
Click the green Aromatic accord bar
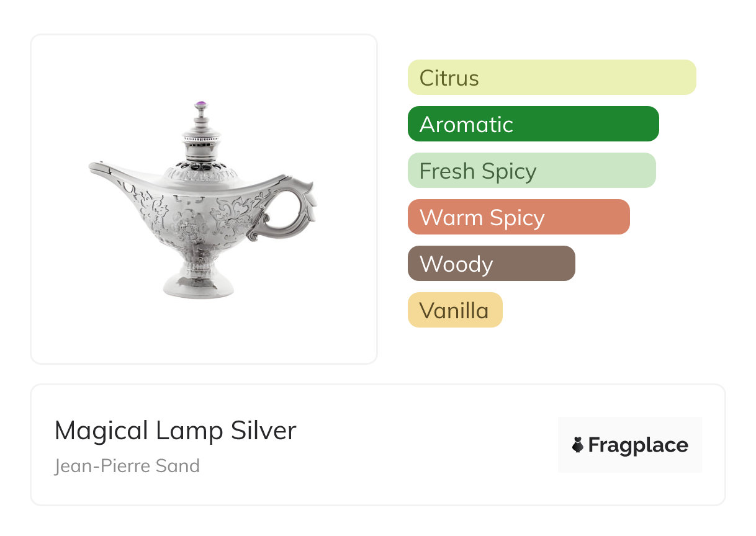[x=533, y=124]
